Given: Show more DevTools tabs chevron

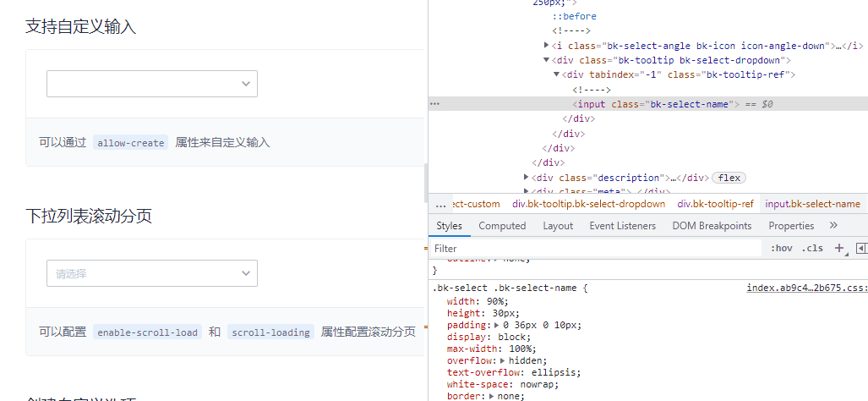Looking at the screenshot, I should [x=833, y=225].
